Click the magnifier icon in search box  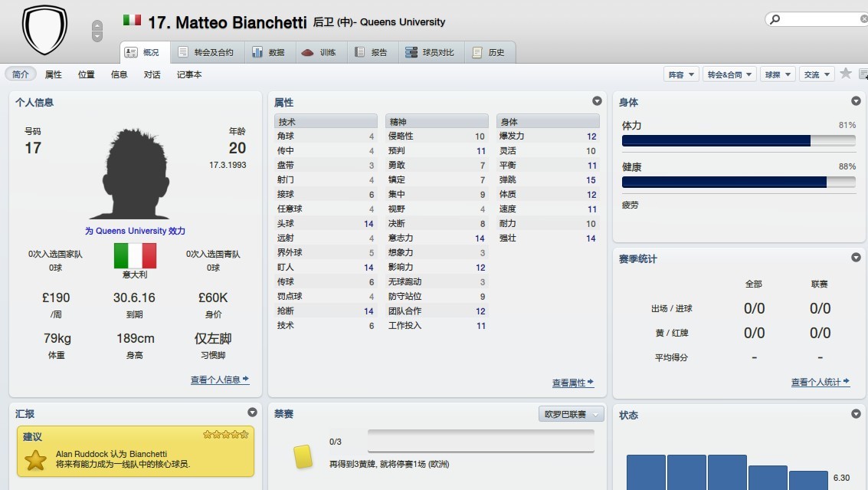coord(775,19)
